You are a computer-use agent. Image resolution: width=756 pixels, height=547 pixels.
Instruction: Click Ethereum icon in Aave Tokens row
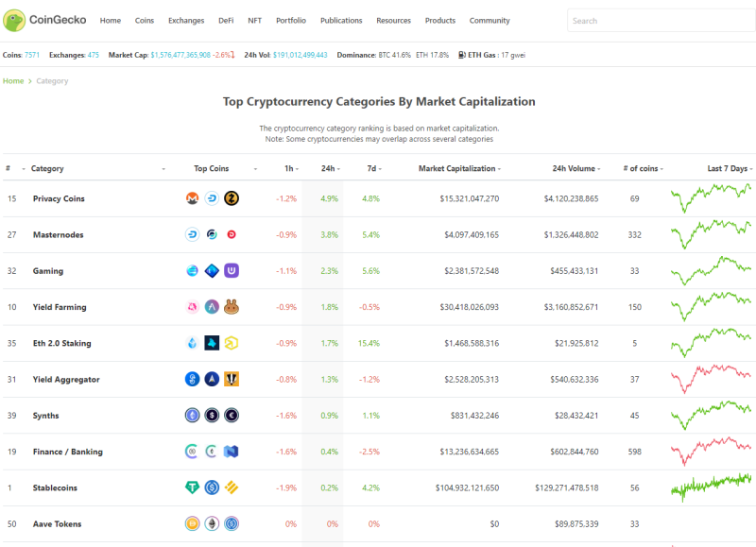(x=212, y=524)
